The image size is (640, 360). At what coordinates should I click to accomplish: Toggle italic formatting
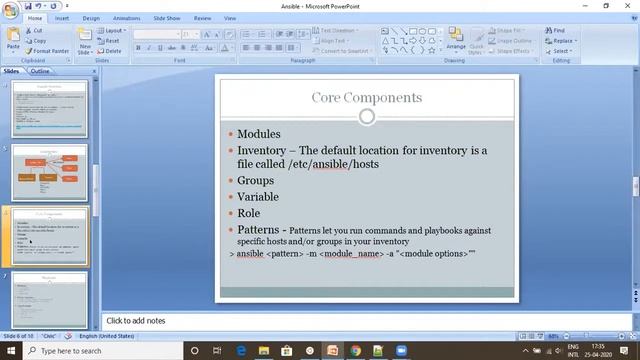[x=149, y=48]
